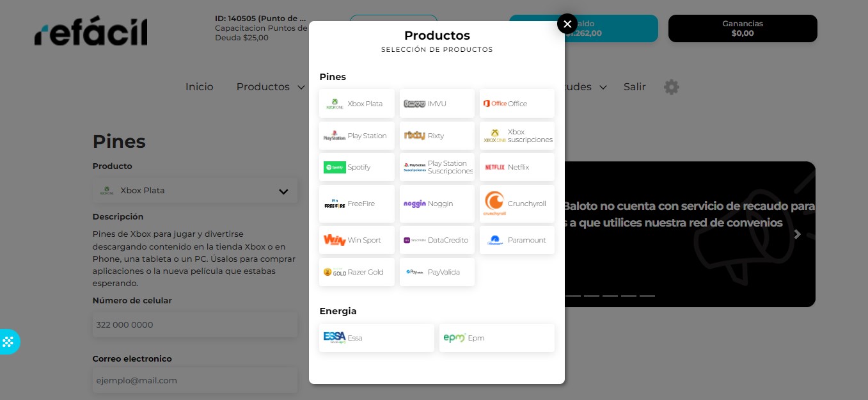This screenshot has height=400, width=868.
Task: Click the refácil logo
Action: pyautogui.click(x=91, y=32)
